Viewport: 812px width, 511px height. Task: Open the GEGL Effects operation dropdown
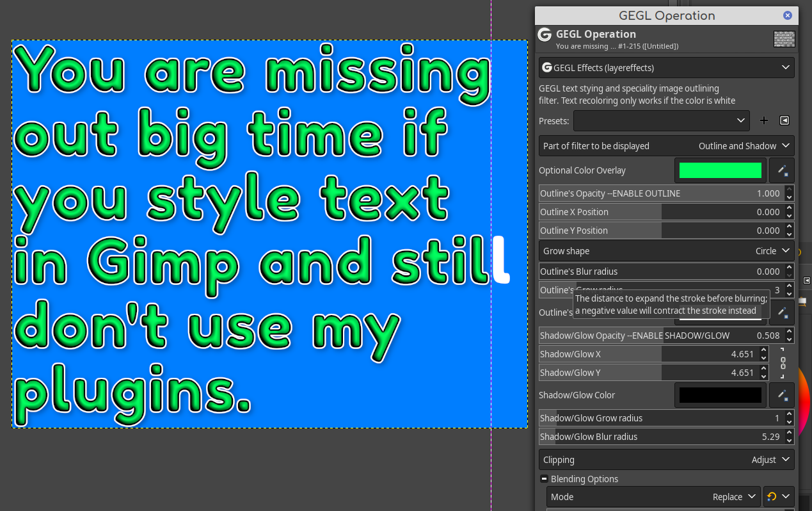tap(667, 67)
